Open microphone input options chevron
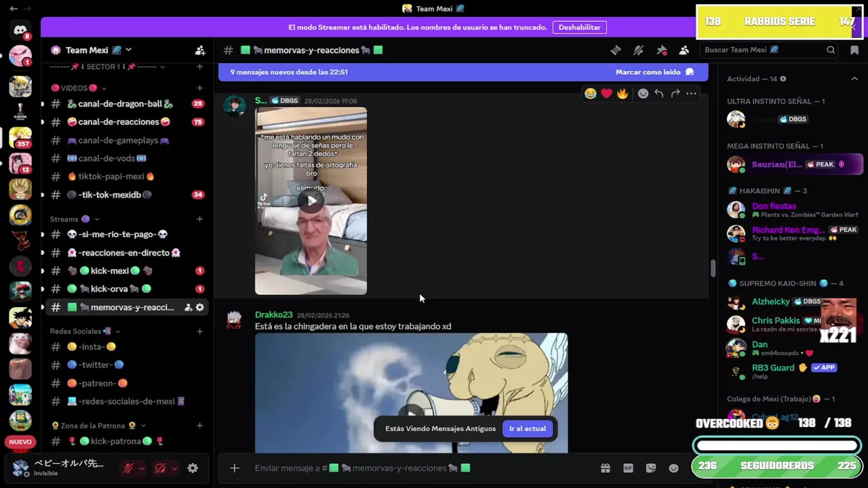This screenshot has width=868, height=488. pyautogui.click(x=141, y=468)
